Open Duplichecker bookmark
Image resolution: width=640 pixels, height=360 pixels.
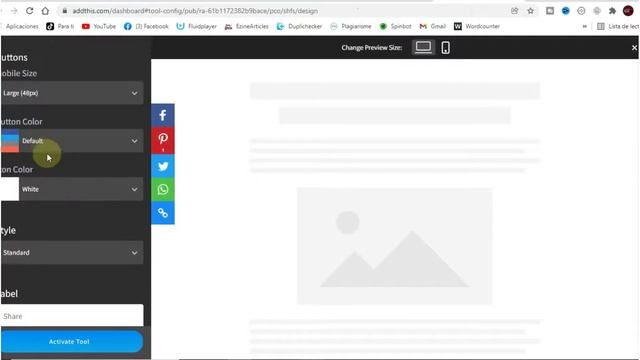(x=299, y=26)
